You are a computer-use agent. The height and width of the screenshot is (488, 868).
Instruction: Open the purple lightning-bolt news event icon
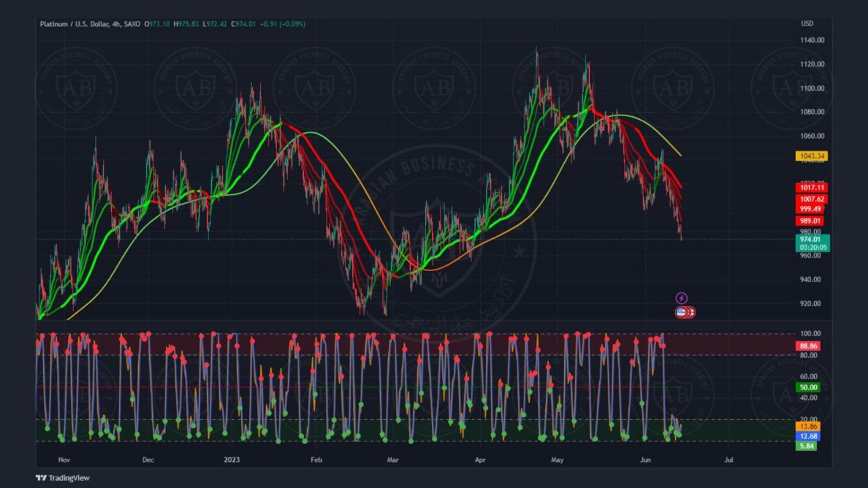(682, 298)
